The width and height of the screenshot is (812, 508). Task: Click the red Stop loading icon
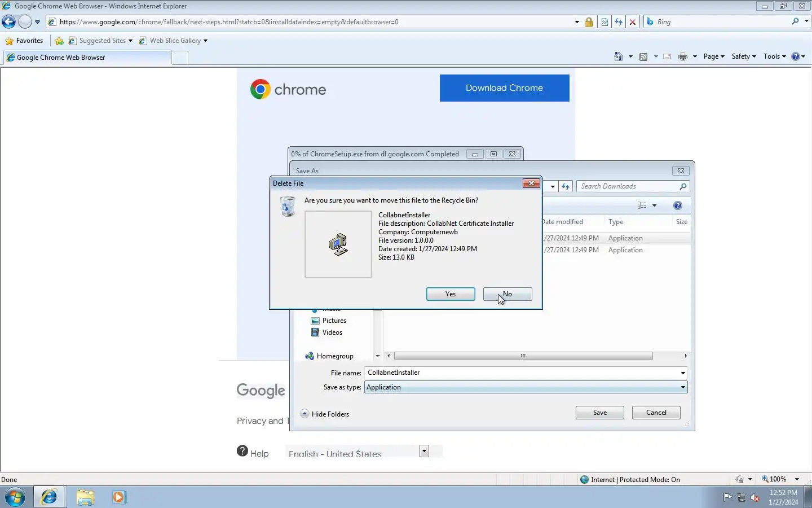tap(633, 22)
